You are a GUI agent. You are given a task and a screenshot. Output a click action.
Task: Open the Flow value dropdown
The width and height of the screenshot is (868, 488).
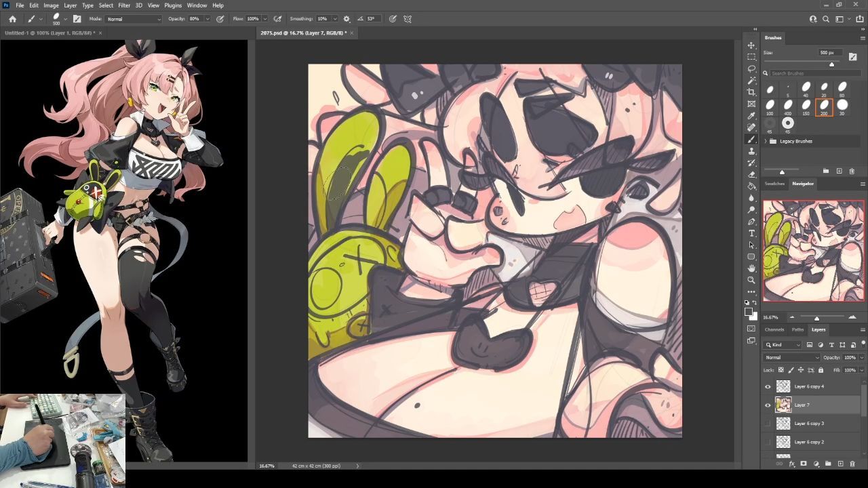(265, 19)
